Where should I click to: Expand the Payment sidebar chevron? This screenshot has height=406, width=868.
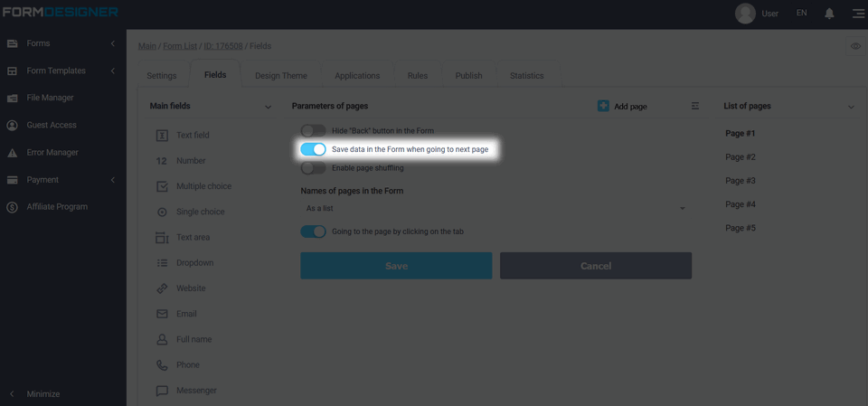112,180
